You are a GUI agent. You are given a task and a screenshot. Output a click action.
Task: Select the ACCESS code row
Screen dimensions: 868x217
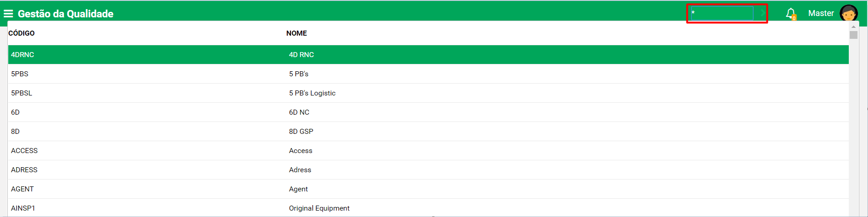[x=24, y=151]
